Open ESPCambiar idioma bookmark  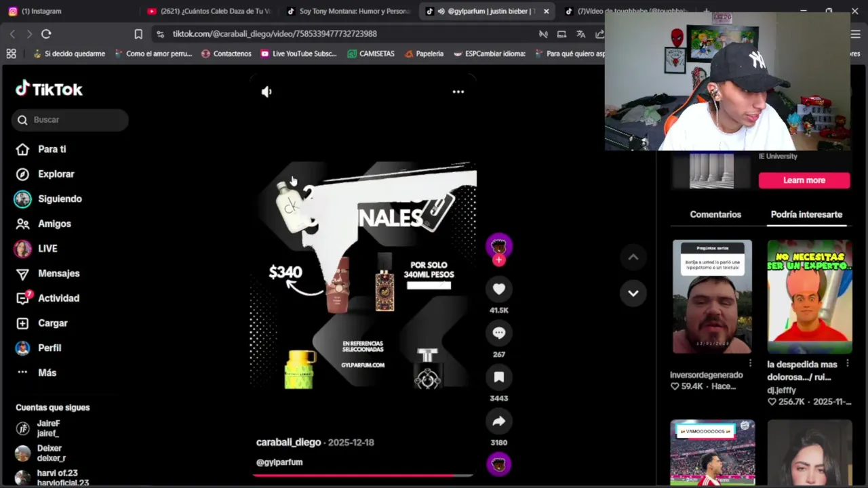point(490,54)
